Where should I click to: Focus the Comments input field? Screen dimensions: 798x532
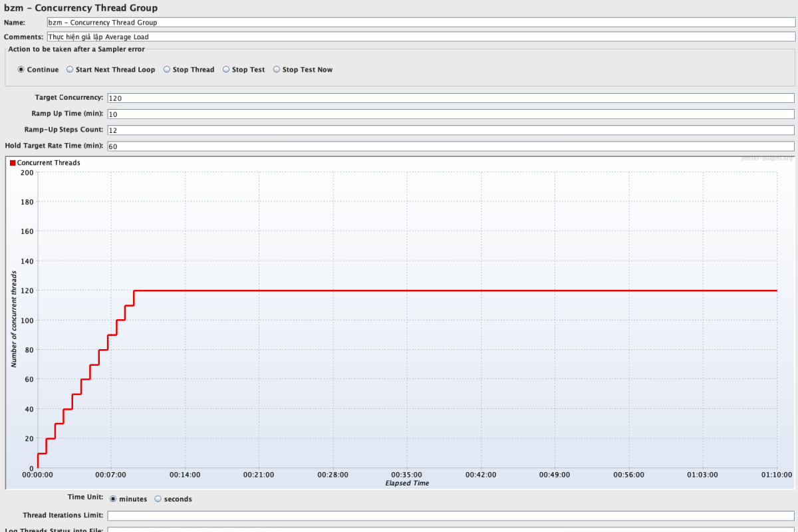420,37
